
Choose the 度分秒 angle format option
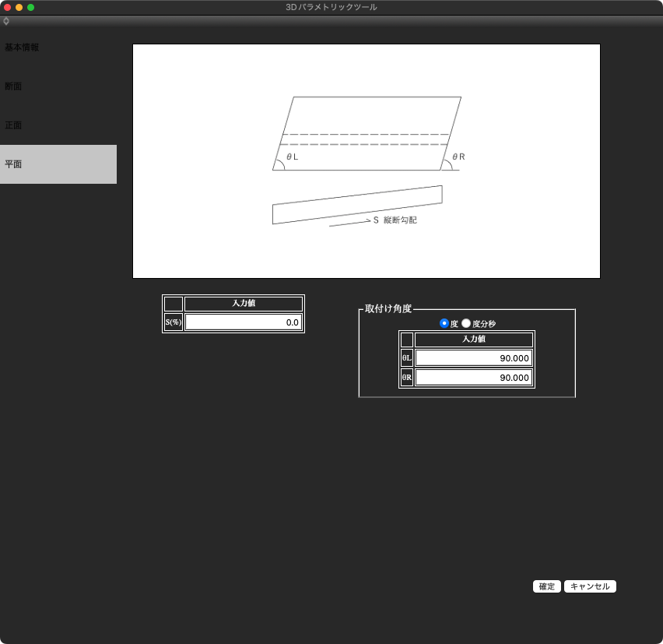pos(466,323)
